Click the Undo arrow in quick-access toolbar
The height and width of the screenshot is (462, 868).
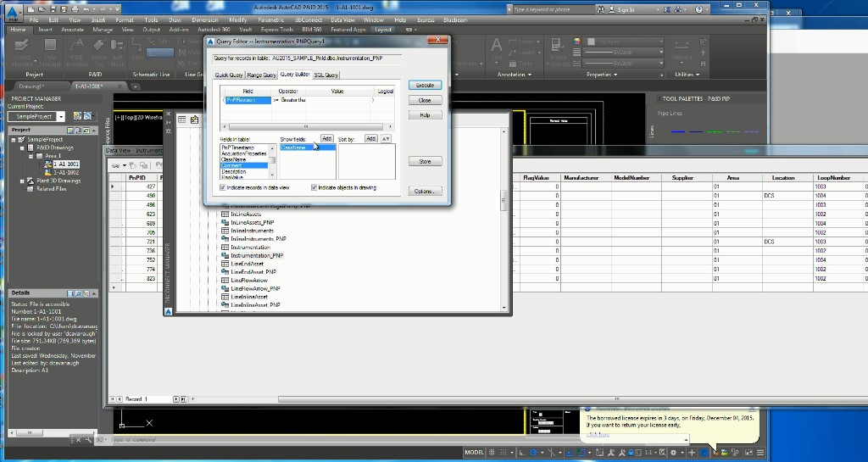click(86, 9)
